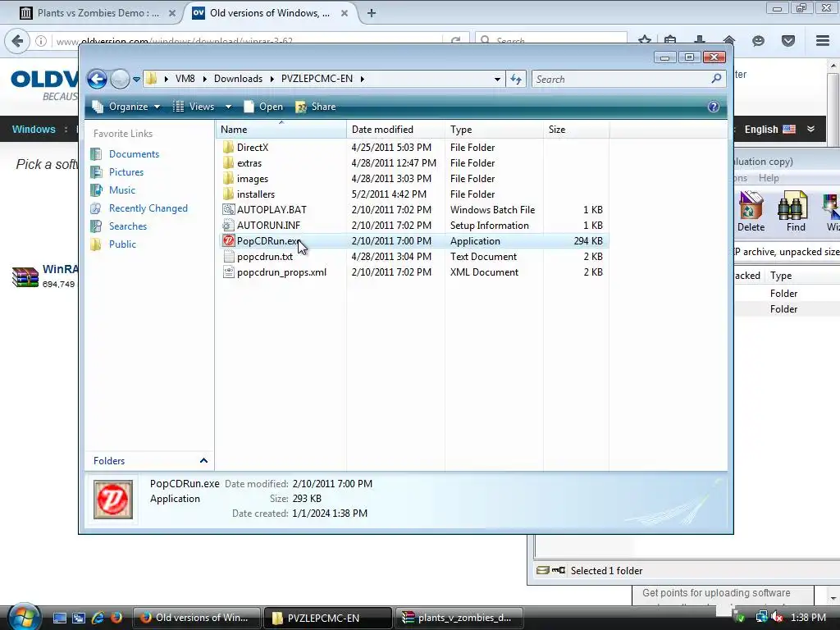Click the Delete icon in WinRAR window
The width and height of the screenshot is (840, 630).
click(751, 211)
